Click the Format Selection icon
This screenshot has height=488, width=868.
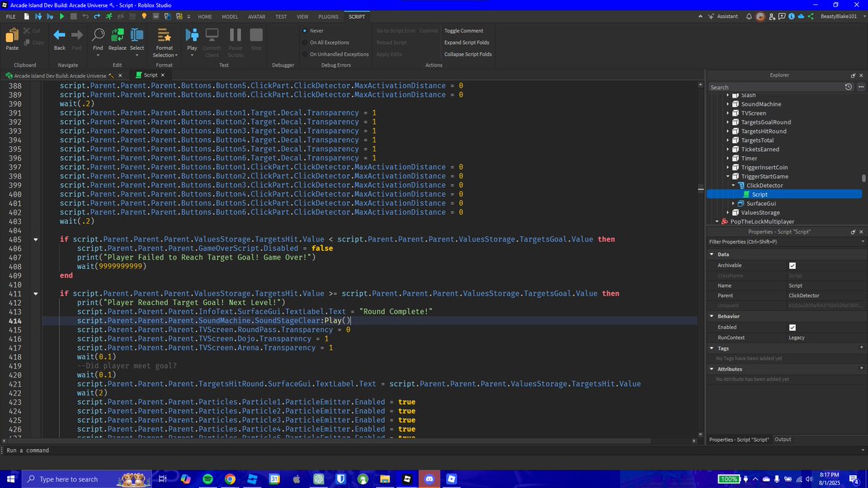coord(164,35)
